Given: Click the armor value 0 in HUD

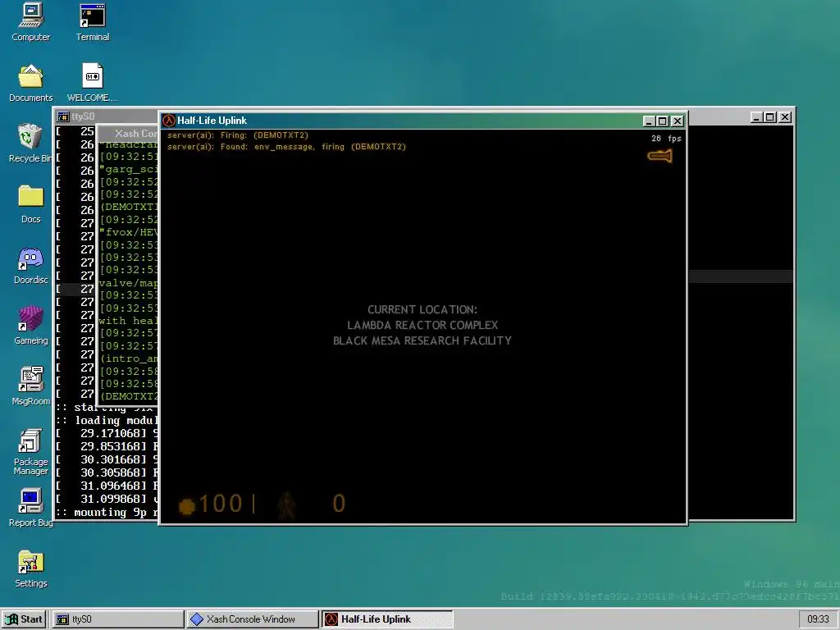Looking at the screenshot, I should point(339,504).
